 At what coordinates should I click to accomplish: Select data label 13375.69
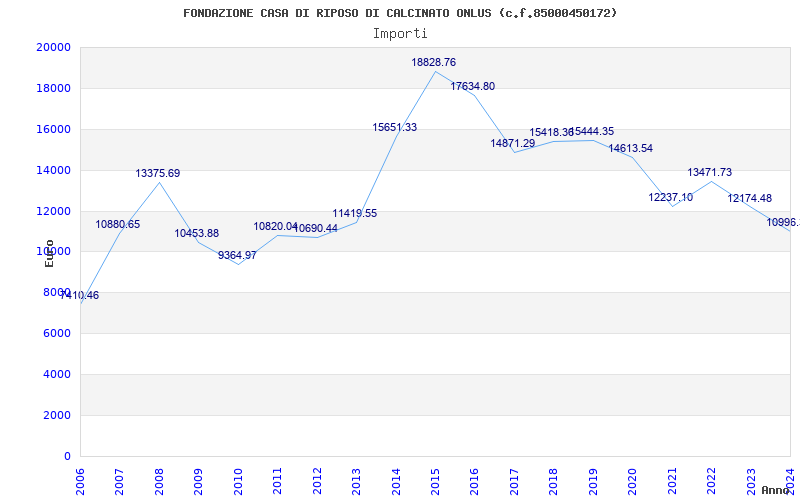158,173
